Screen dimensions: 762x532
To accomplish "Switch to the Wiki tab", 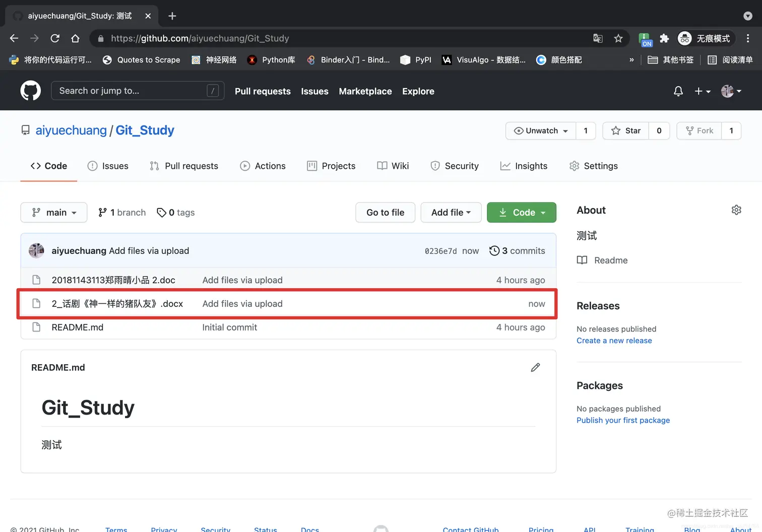I will [393, 166].
